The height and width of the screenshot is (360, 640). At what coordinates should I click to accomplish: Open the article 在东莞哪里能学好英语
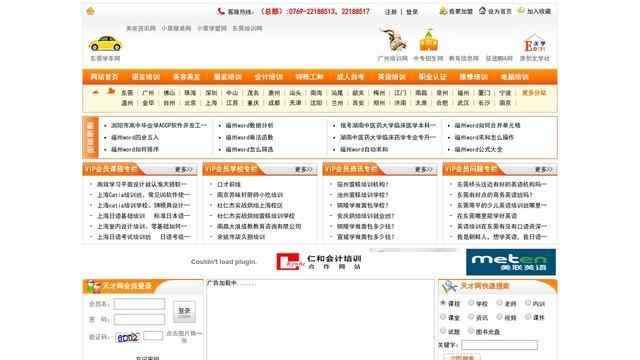[487, 216]
